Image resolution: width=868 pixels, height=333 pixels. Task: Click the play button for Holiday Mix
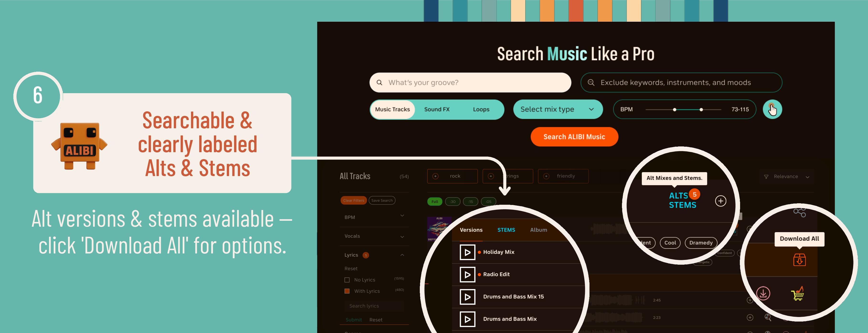click(x=468, y=252)
